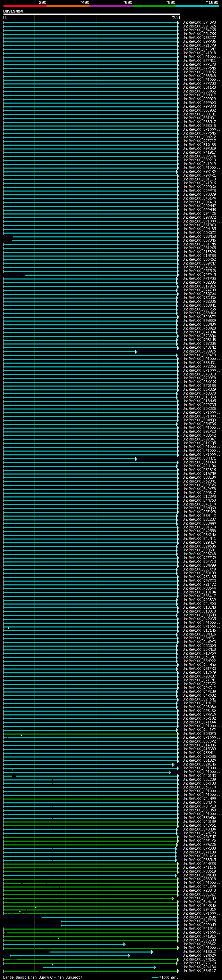222x980 pixels.
Task: Select the UniRef100_P38545 hit
Action: (199, 860)
